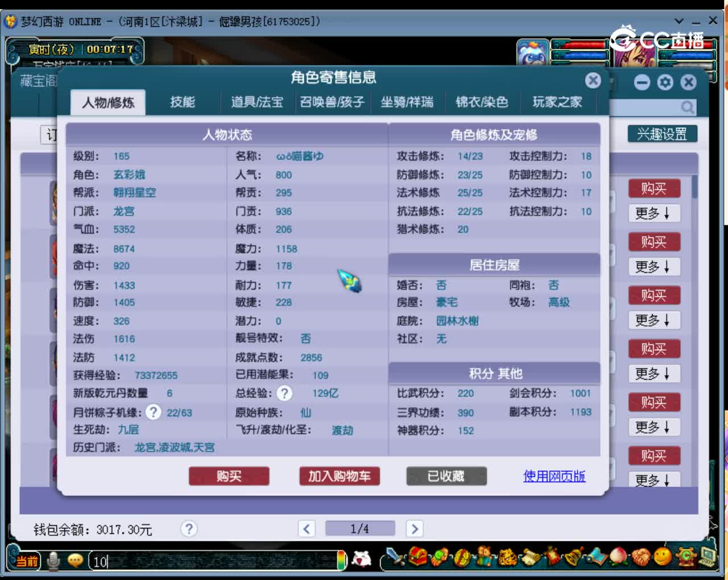Toggle the 已收藏 favorite button
This screenshot has width=728, height=580.
[446, 476]
